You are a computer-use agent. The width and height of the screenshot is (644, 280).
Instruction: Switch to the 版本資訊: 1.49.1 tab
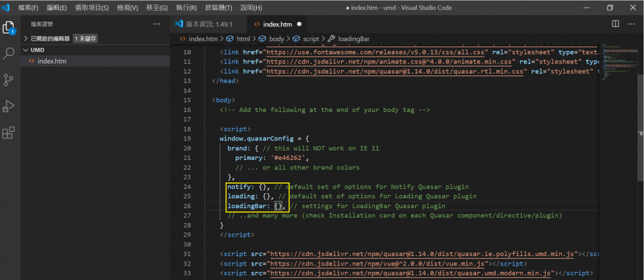208,25
